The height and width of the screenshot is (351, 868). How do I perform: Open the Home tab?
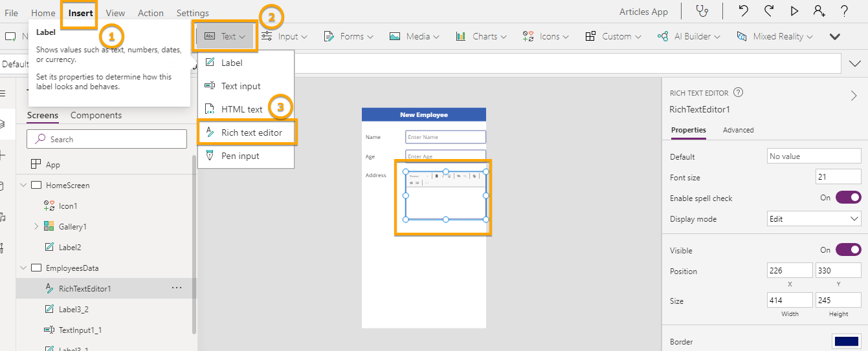tap(43, 13)
